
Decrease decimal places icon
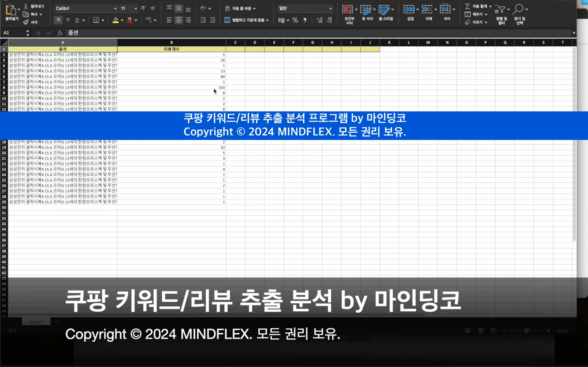329,20
